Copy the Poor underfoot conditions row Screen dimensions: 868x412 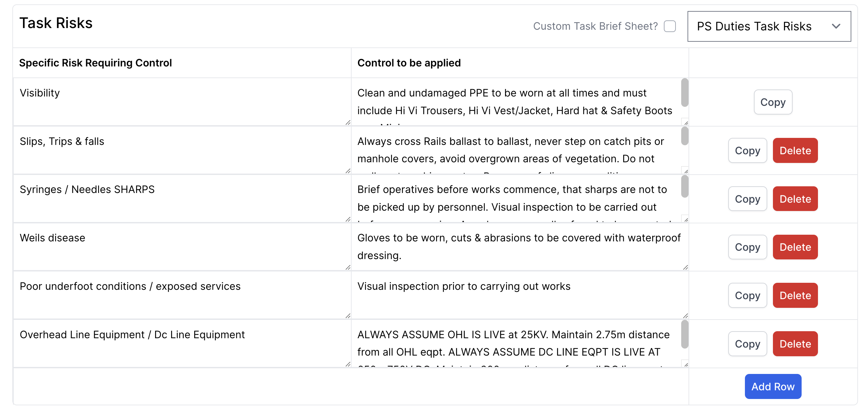(747, 295)
